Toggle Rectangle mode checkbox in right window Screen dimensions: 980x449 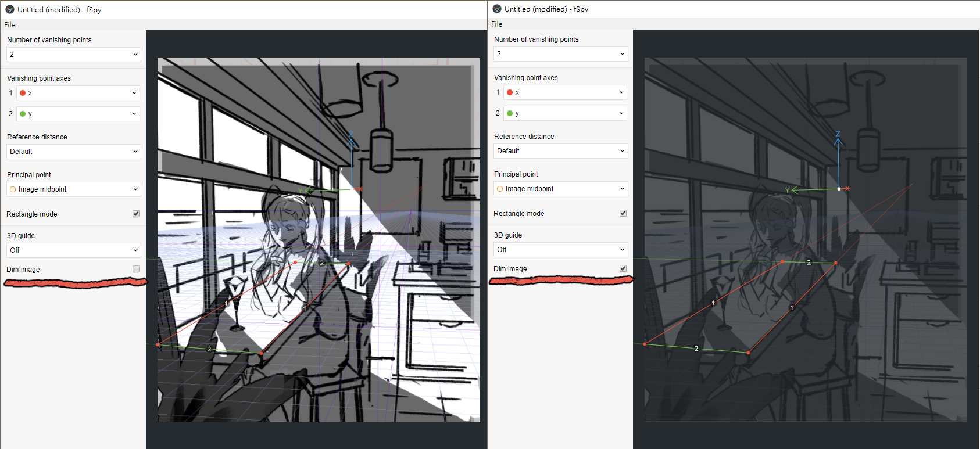click(623, 213)
